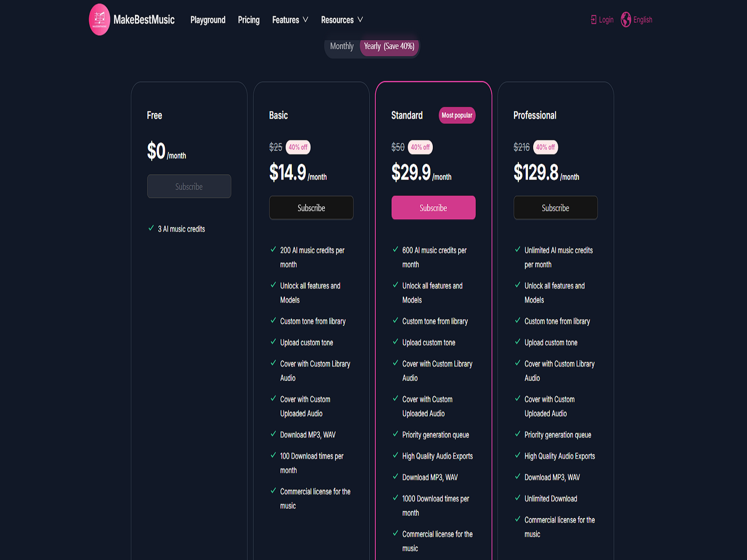Click the checkmark beside Unlimited Download
Viewport: 747px width, 560px height.
pyautogui.click(x=517, y=498)
